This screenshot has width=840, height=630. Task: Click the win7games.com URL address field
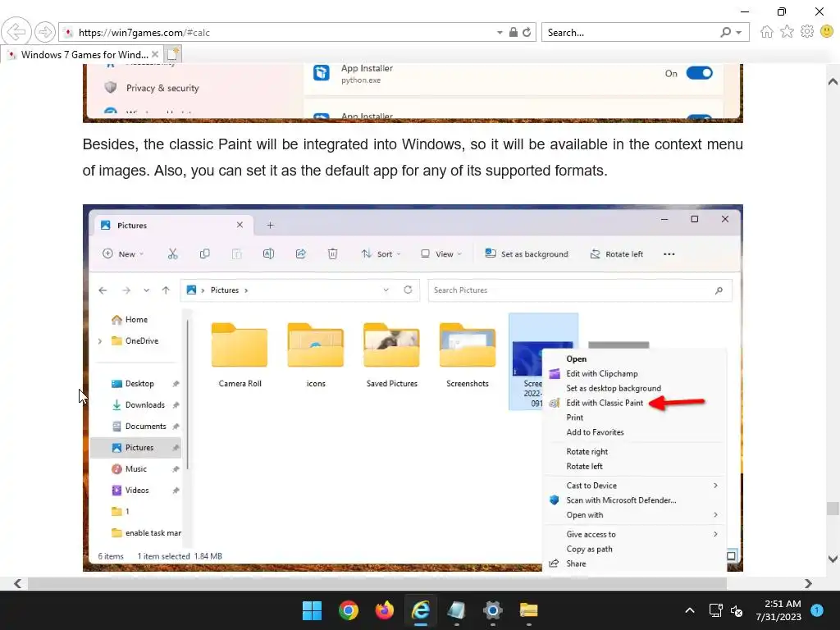click(x=284, y=33)
